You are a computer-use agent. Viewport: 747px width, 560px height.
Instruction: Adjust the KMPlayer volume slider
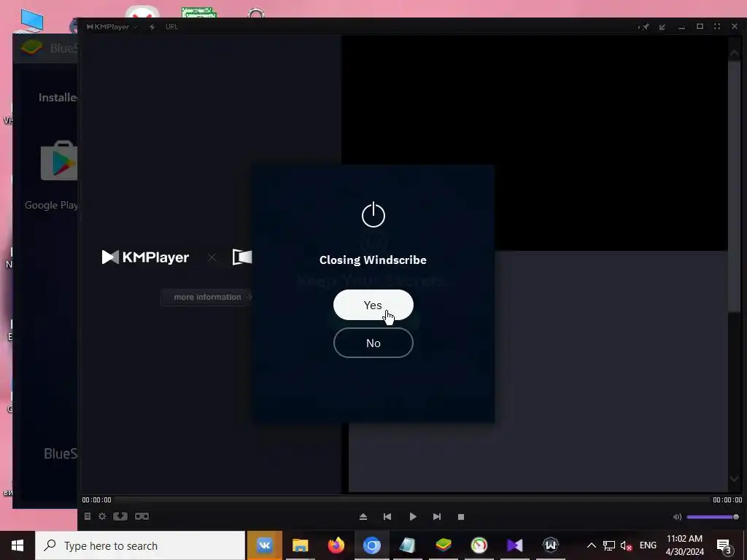(x=713, y=517)
